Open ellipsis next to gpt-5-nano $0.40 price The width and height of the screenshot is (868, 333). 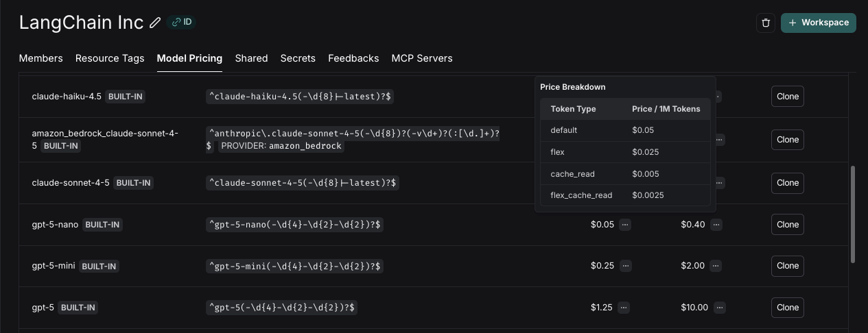[x=716, y=225]
